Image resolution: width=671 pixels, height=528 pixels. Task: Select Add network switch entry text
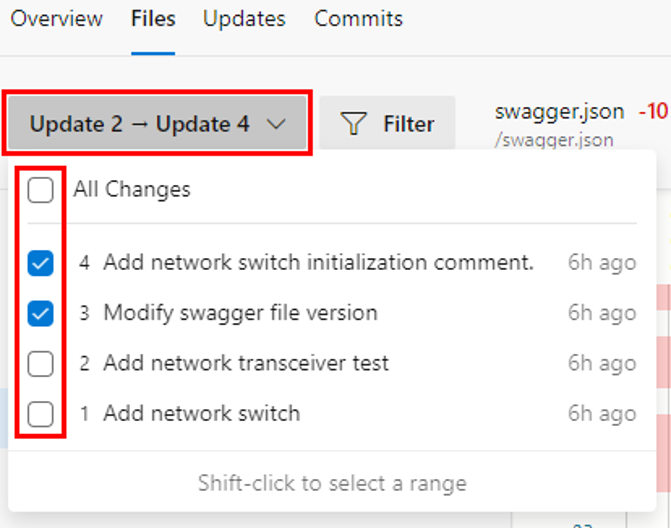click(202, 413)
